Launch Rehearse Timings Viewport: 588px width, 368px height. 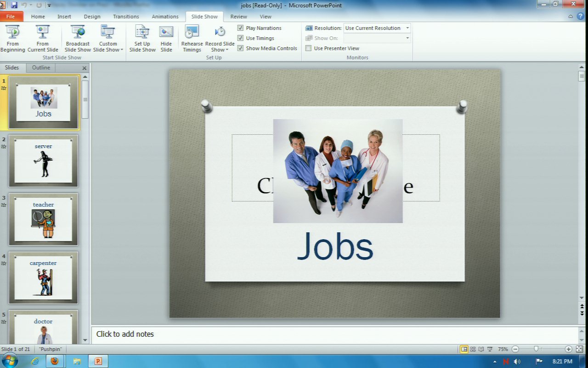pyautogui.click(x=192, y=38)
